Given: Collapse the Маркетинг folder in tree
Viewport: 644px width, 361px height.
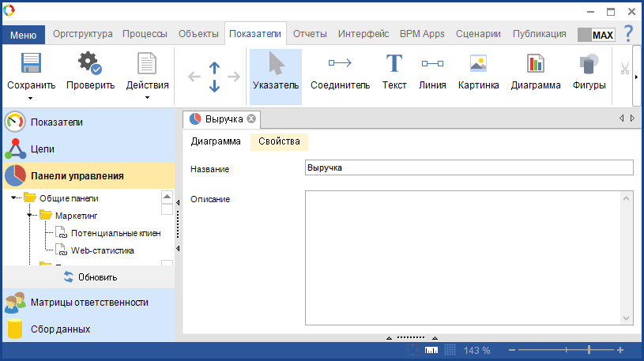Looking at the screenshot, I should 30,215.
